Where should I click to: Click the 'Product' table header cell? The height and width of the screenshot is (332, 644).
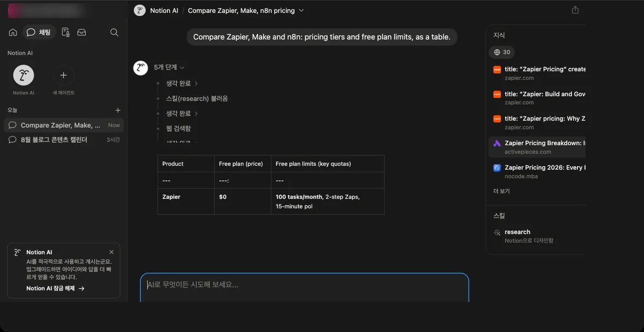186,164
